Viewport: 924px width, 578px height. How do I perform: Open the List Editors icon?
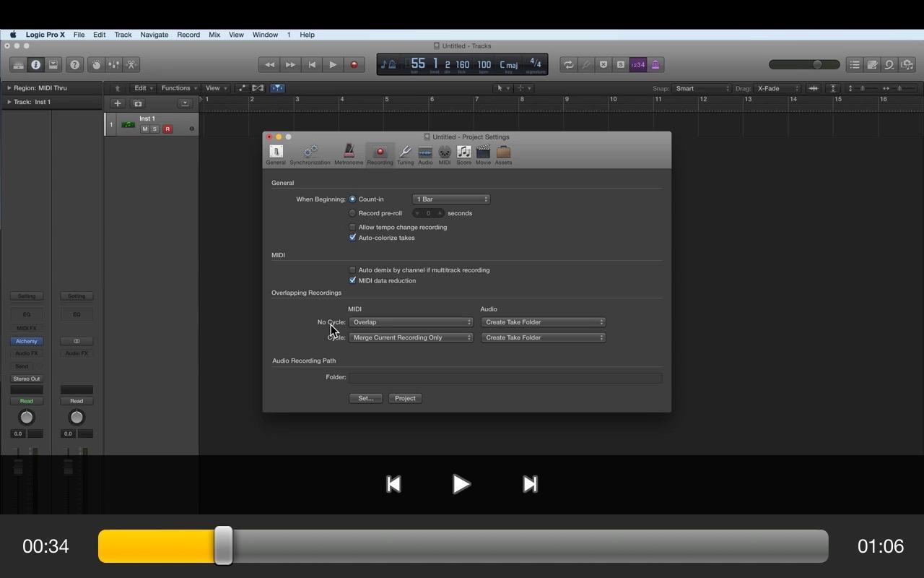click(855, 65)
